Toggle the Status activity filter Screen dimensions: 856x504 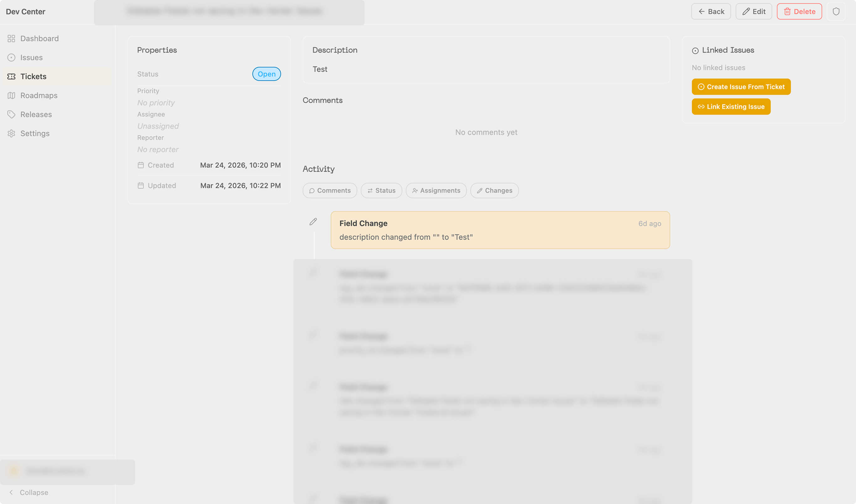click(381, 190)
